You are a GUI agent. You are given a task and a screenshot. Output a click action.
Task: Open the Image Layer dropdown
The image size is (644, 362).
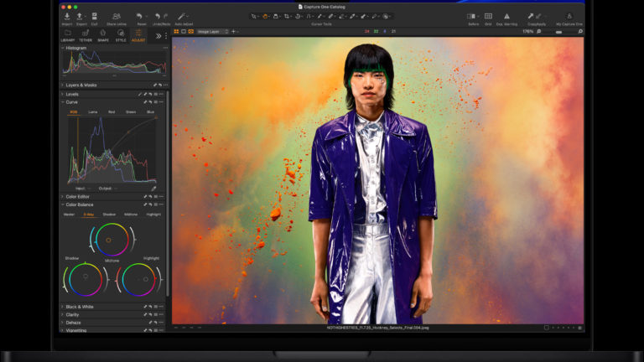coord(213,31)
